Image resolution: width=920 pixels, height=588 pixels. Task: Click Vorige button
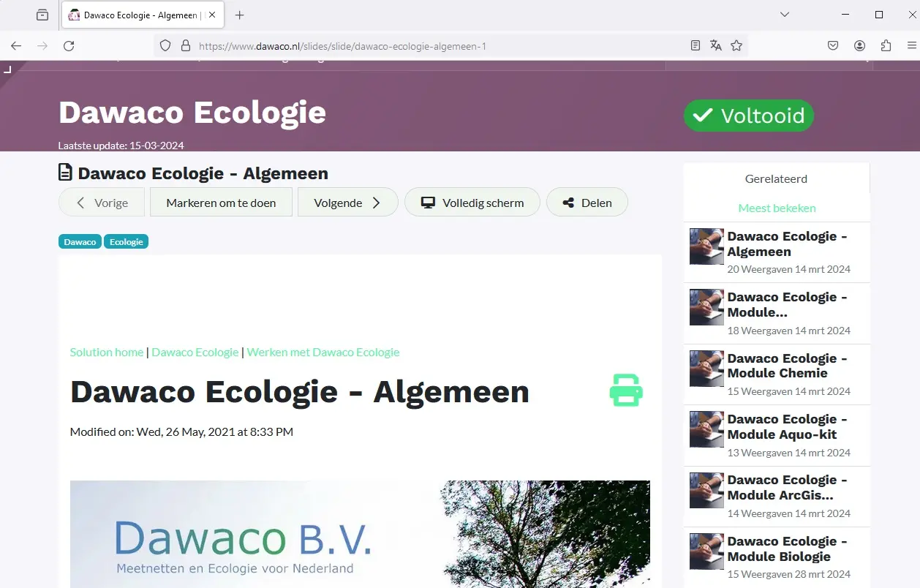click(x=102, y=203)
